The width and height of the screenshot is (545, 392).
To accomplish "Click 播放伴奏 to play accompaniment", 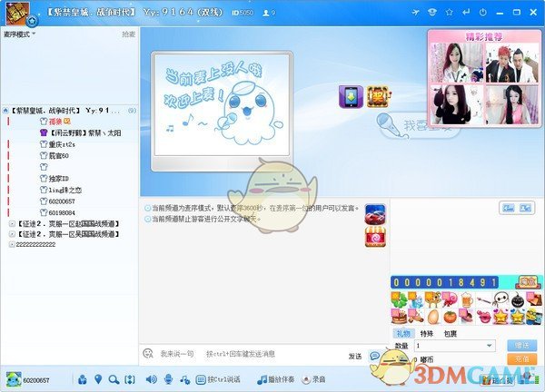I will (275, 379).
